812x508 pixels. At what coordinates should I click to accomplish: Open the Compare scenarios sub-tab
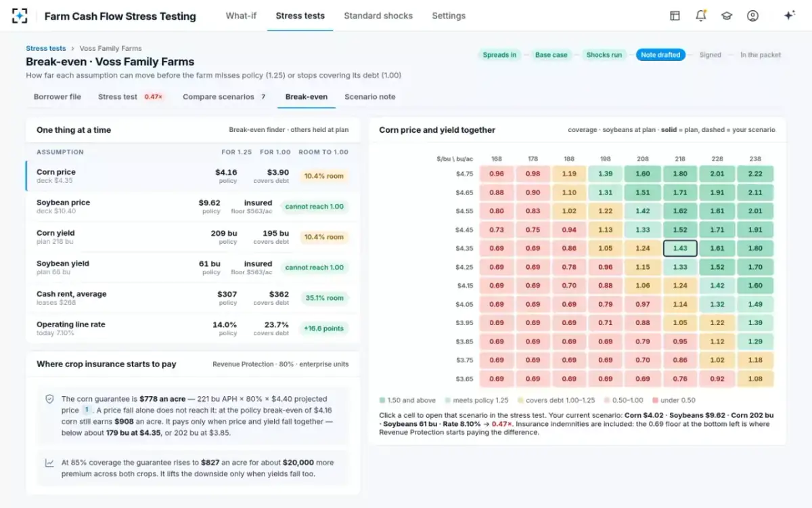point(225,97)
